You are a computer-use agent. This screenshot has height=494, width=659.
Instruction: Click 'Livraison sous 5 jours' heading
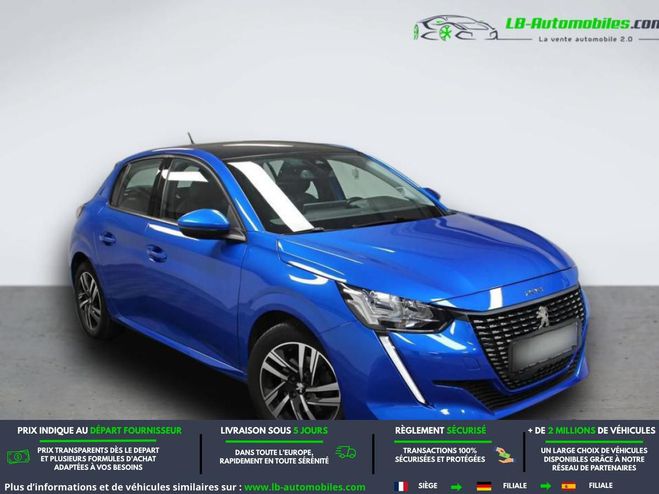(274, 431)
